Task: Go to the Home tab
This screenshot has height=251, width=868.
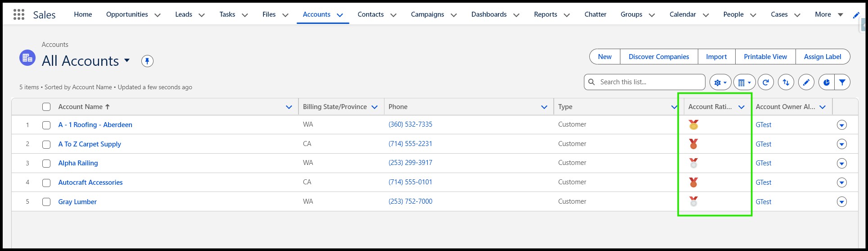Action: pos(83,14)
